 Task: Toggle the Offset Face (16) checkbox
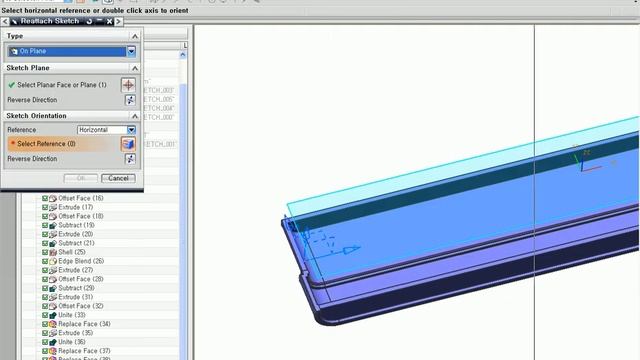(45, 198)
